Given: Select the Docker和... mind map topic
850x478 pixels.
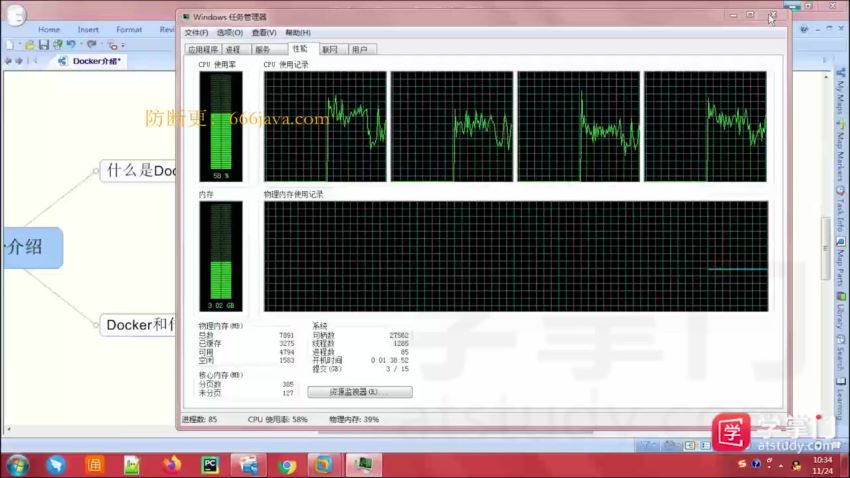Looking at the screenshot, I should click(139, 325).
